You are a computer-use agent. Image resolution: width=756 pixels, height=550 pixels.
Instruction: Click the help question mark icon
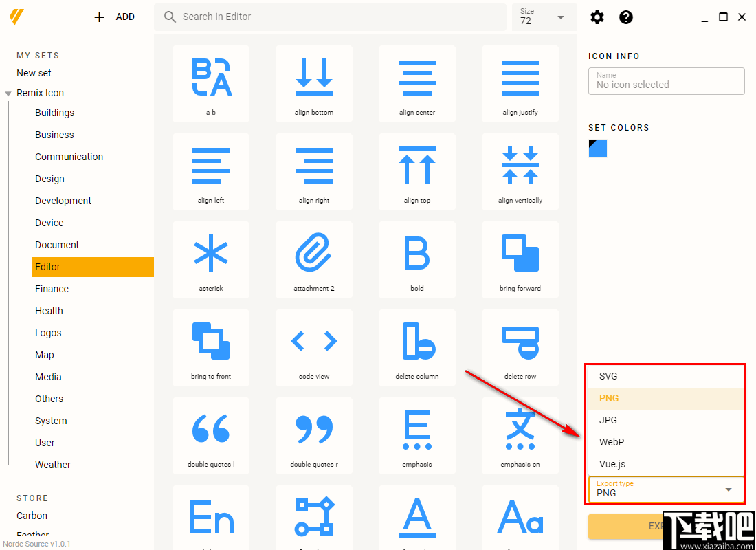(x=625, y=17)
